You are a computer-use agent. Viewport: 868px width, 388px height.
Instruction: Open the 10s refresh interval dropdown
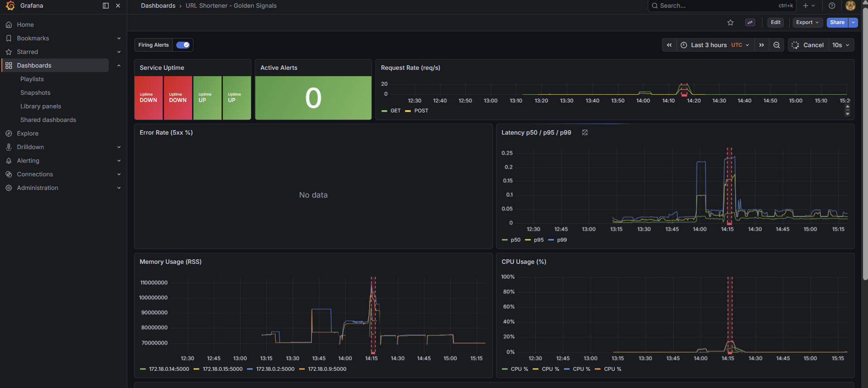841,45
